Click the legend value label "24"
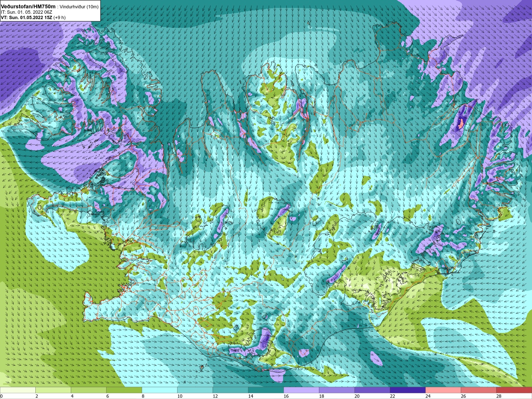The height and width of the screenshot is (399, 532). 428,396
